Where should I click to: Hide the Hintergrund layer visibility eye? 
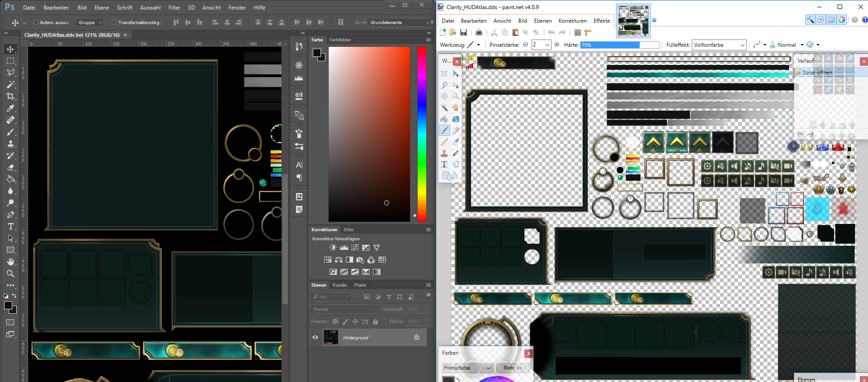[315, 337]
